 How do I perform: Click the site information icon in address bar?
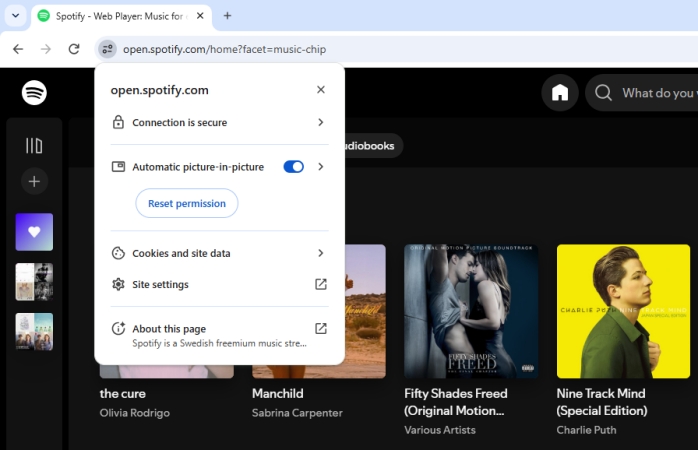click(x=107, y=49)
